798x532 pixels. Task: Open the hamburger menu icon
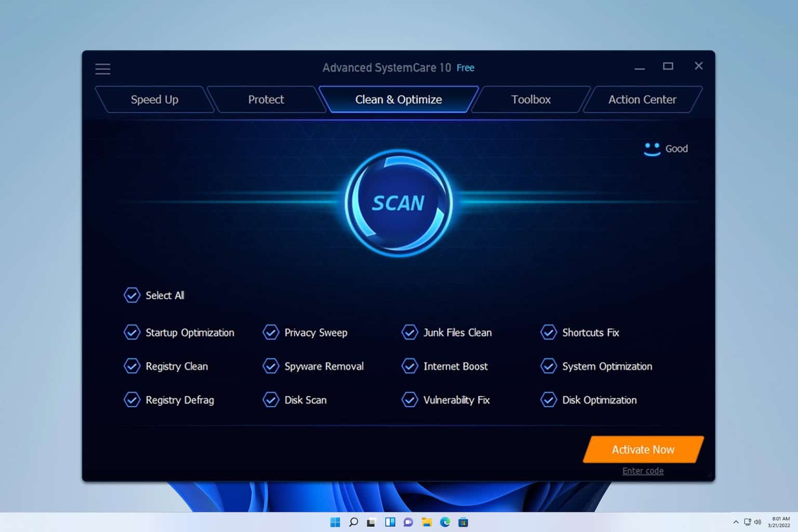[x=103, y=69]
